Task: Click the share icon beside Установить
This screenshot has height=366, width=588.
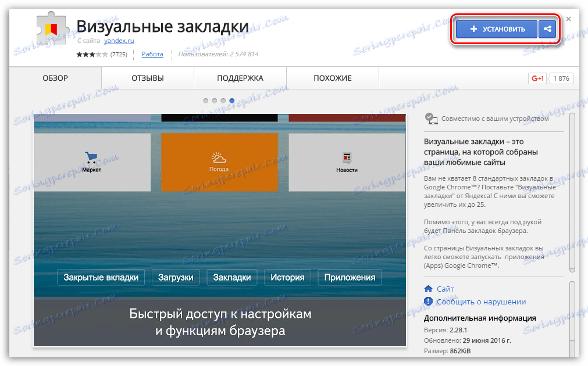Action: click(547, 29)
